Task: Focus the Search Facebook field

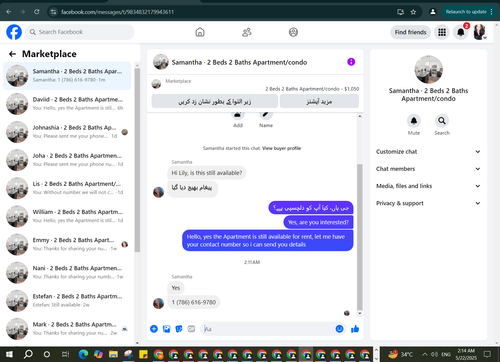Action: coord(80,32)
